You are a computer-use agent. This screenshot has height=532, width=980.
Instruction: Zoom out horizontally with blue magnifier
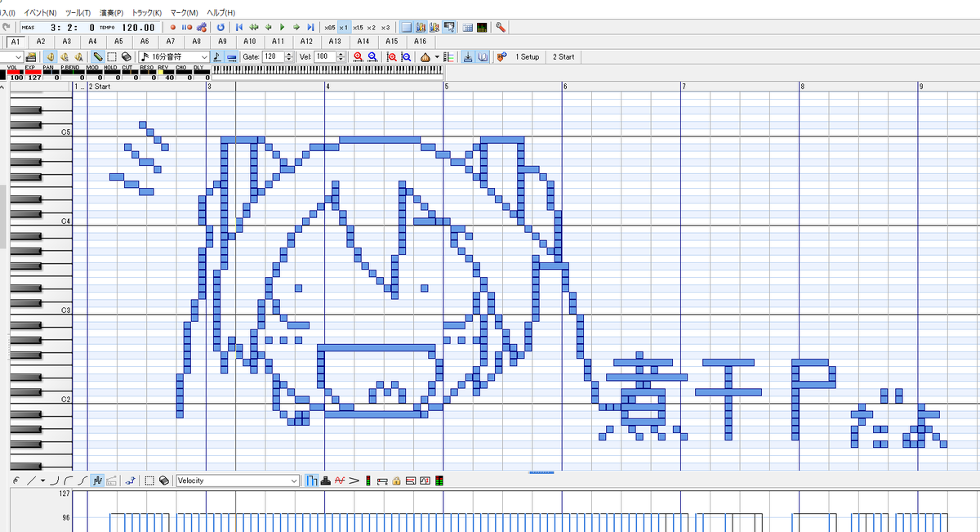pyautogui.click(x=372, y=57)
